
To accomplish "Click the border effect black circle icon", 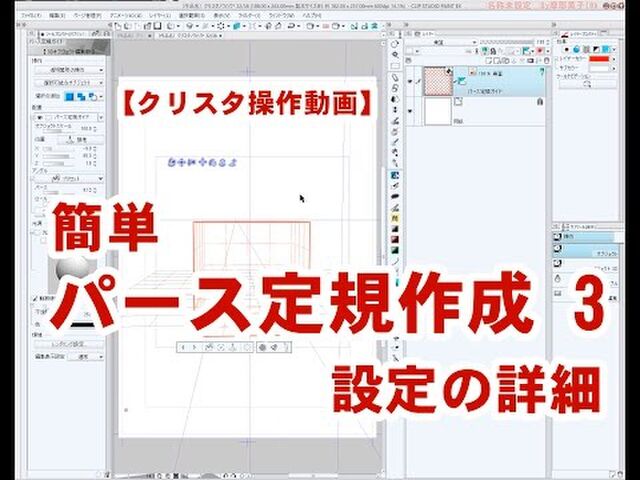I will click(x=567, y=49).
